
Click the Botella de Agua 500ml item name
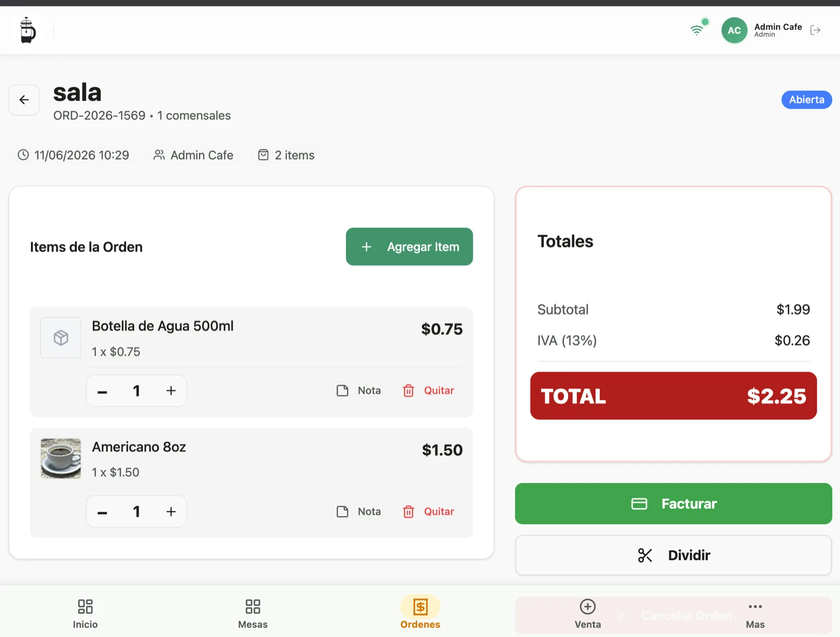tap(163, 326)
